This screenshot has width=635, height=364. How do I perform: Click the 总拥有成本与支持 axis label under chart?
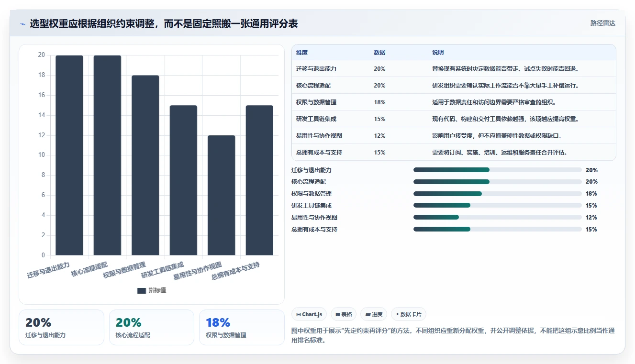click(x=235, y=271)
